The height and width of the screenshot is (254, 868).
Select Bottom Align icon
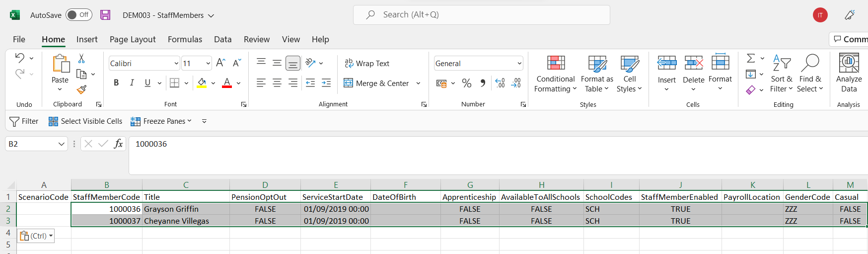tap(293, 63)
